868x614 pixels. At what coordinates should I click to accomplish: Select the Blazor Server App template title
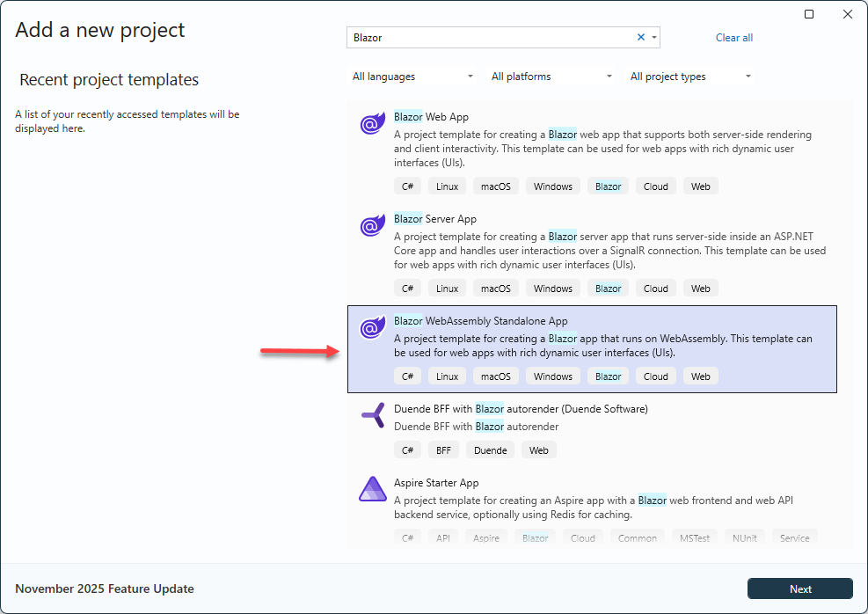click(434, 219)
